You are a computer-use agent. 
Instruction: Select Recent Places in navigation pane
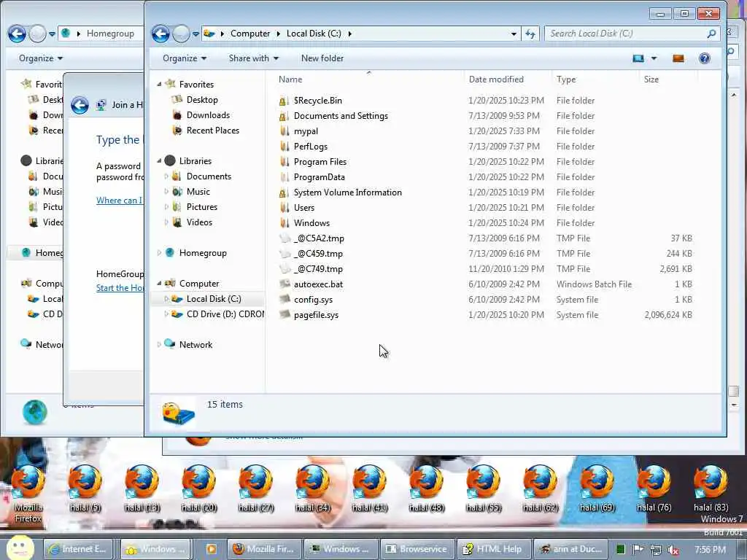click(212, 130)
